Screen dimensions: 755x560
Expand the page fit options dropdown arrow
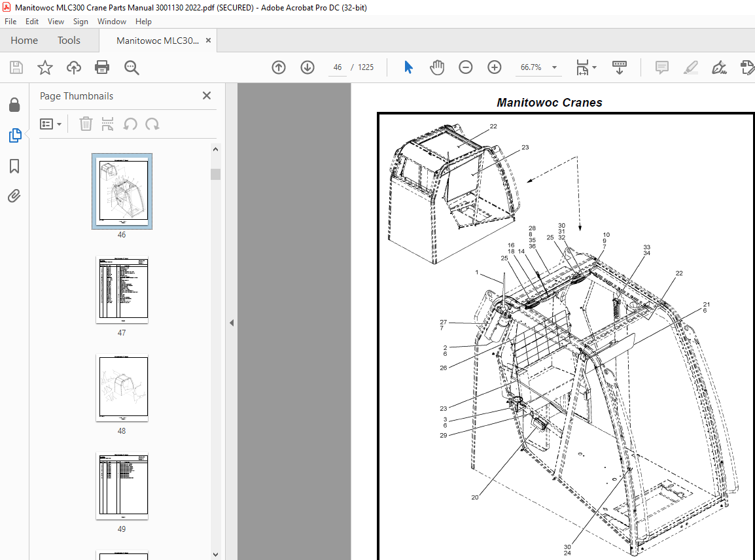594,67
